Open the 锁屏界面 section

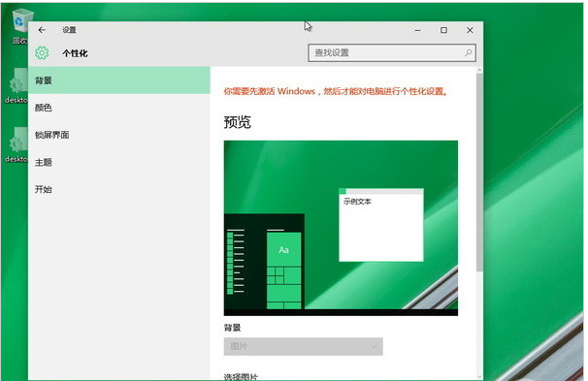[x=119, y=135]
